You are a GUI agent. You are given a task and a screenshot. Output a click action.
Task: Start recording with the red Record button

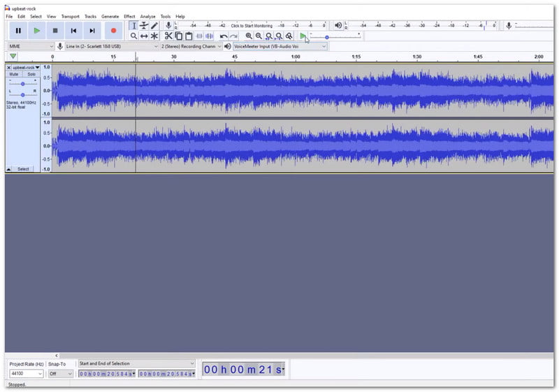tap(113, 31)
